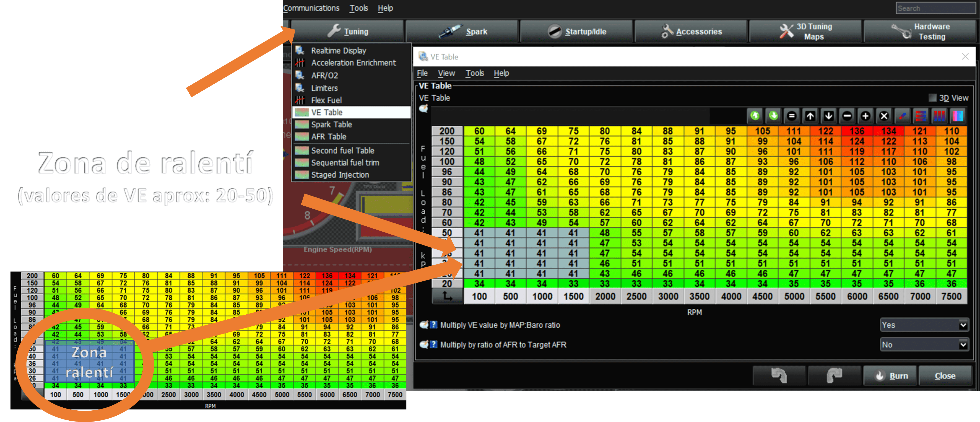Select VE Table in the Tuning menu
This screenshot has height=422, width=980.
[x=351, y=112]
